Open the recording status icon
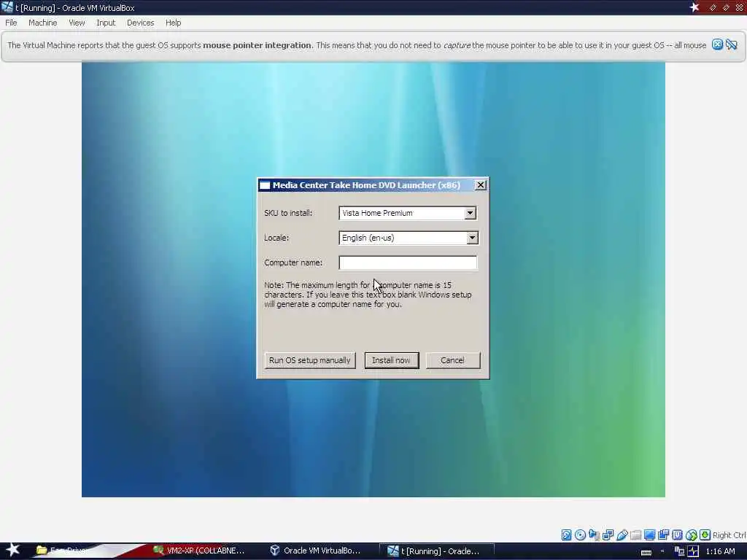This screenshot has height=560, width=747. point(663,534)
